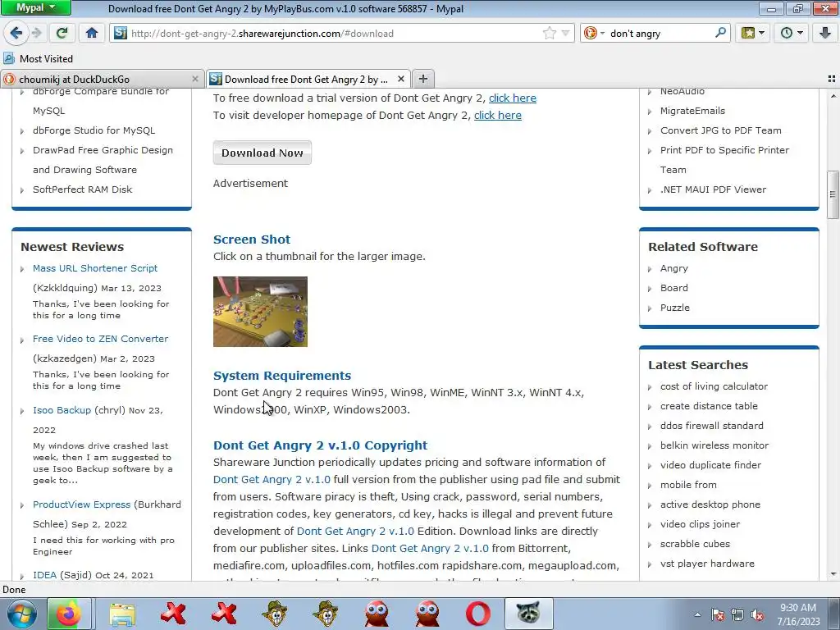This screenshot has width=840, height=630.
Task: Select Angry in Related Software
Action: pos(674,268)
